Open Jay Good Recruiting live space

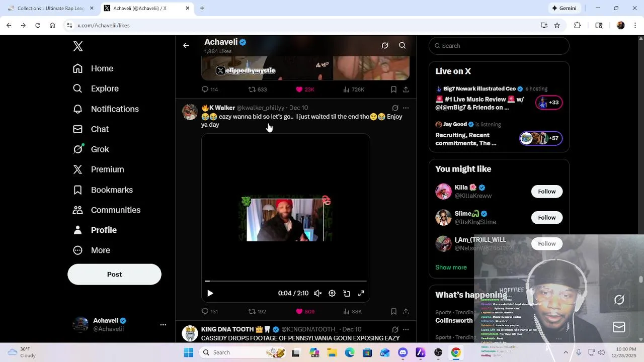pyautogui.click(x=499, y=135)
